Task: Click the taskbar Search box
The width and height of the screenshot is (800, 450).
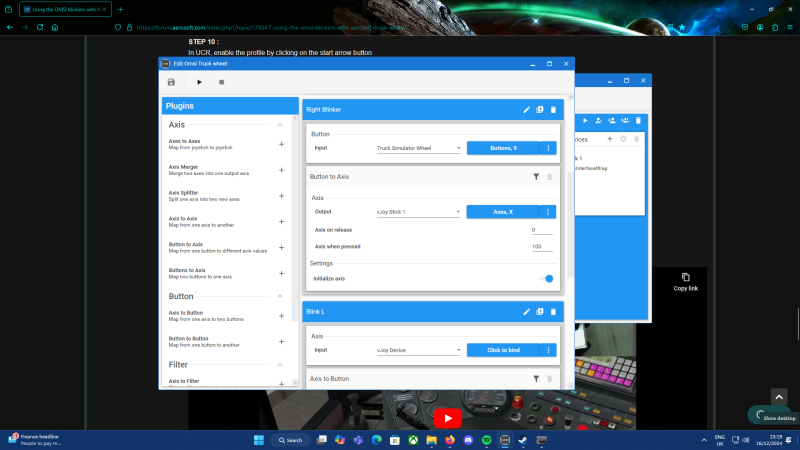Action: [x=290, y=440]
